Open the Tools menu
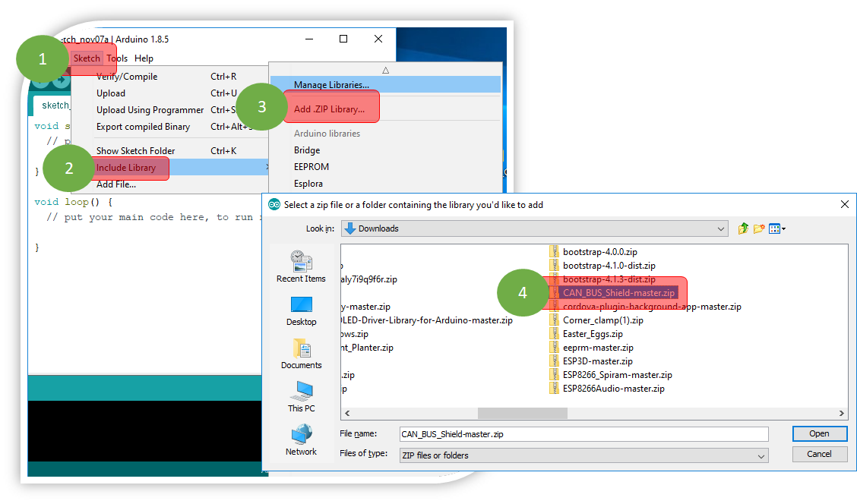 (117, 58)
